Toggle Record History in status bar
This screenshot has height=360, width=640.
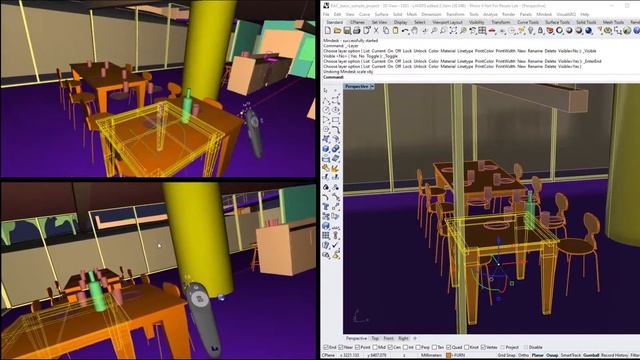pos(614,356)
